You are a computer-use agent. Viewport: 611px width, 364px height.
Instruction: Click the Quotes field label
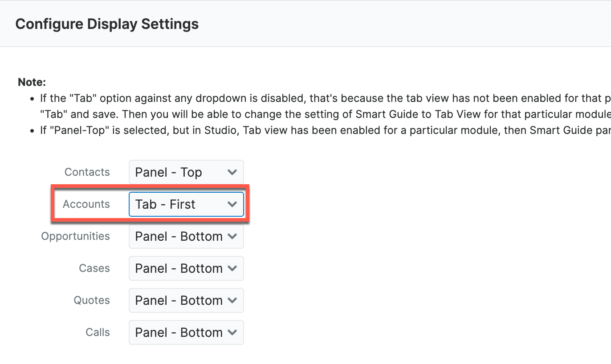pyautogui.click(x=92, y=300)
